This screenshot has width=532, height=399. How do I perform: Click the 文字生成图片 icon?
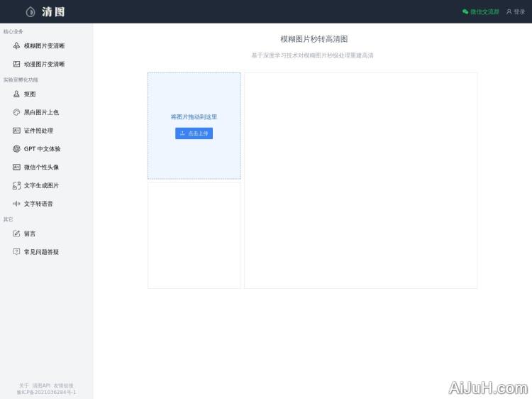pyautogui.click(x=17, y=185)
